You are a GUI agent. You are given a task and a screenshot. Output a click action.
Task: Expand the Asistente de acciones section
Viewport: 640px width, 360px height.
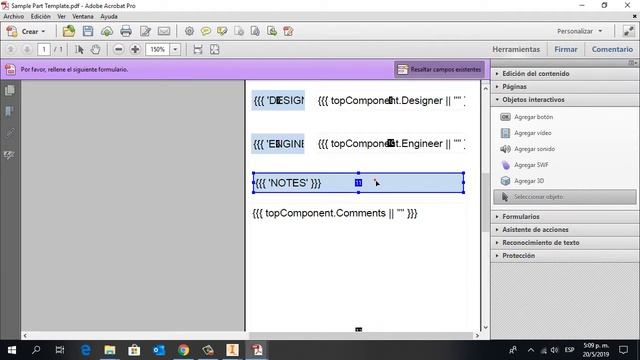coord(565,229)
